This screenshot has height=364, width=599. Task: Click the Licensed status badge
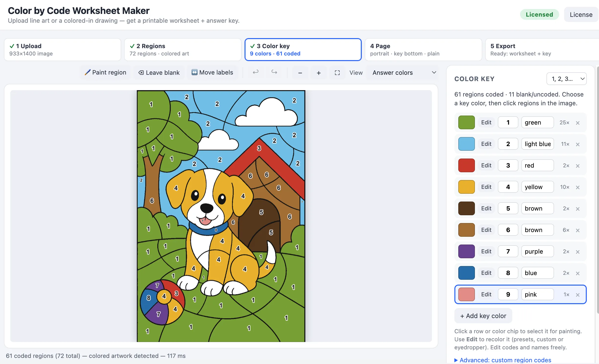pyautogui.click(x=539, y=14)
